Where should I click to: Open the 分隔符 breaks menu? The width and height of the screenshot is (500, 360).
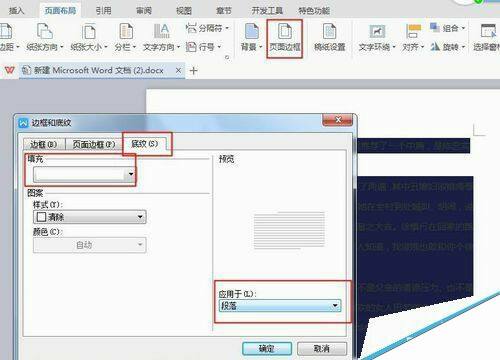(207, 28)
